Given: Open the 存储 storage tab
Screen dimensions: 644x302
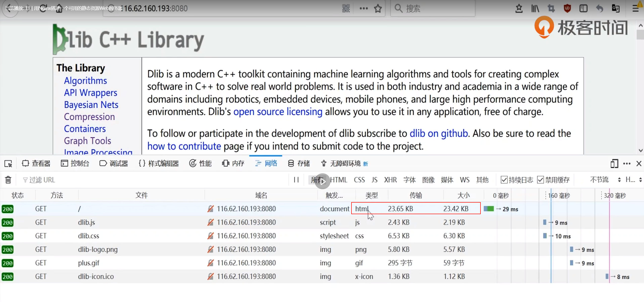Looking at the screenshot, I should (x=299, y=164).
